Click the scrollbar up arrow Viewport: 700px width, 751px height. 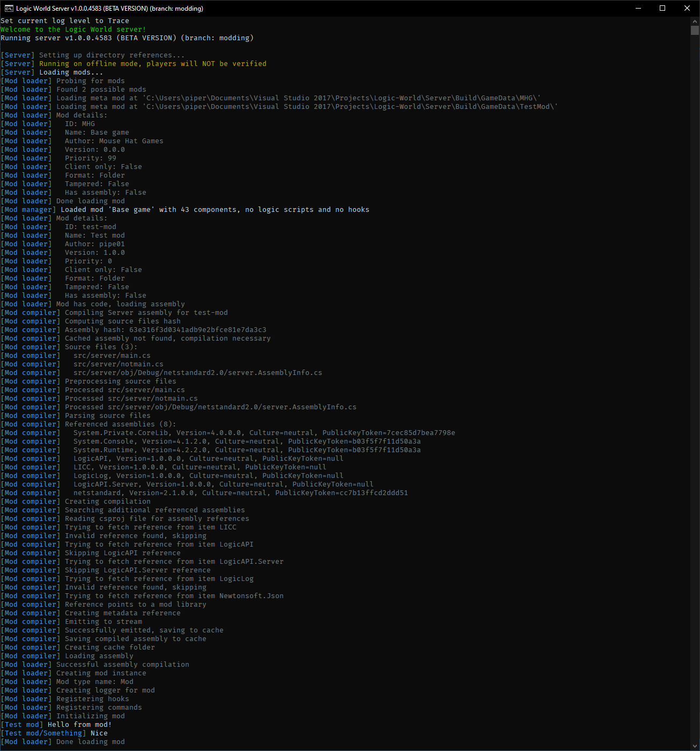(x=695, y=21)
